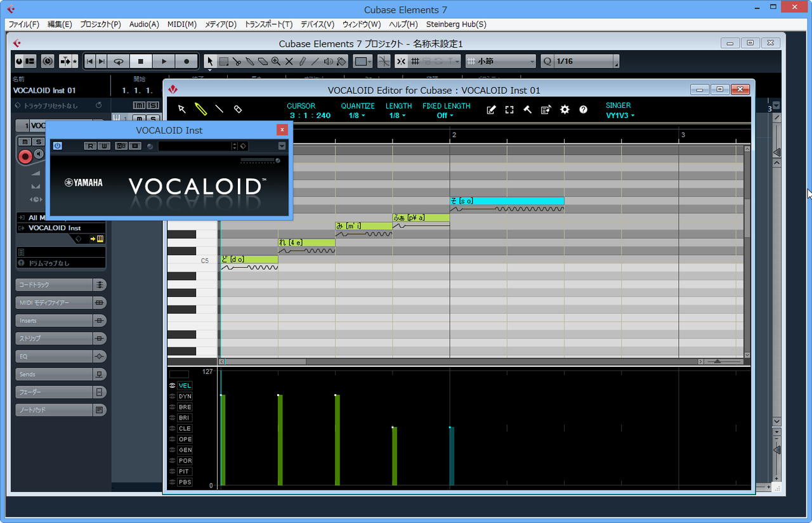Click the export list icon next to the gear
Screen dimensions: 812x523
point(546,110)
